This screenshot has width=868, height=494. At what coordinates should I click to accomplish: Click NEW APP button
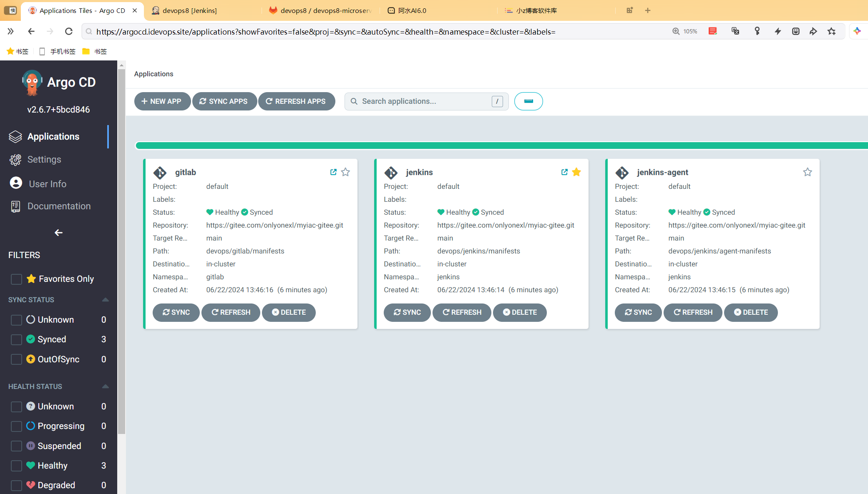(x=162, y=101)
